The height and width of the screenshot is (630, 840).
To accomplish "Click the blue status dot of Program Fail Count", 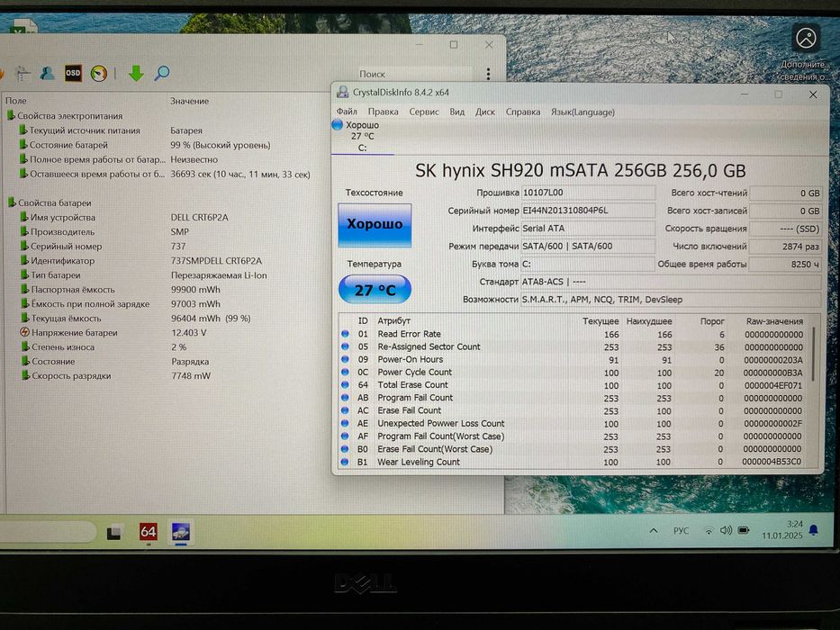I will tap(346, 398).
